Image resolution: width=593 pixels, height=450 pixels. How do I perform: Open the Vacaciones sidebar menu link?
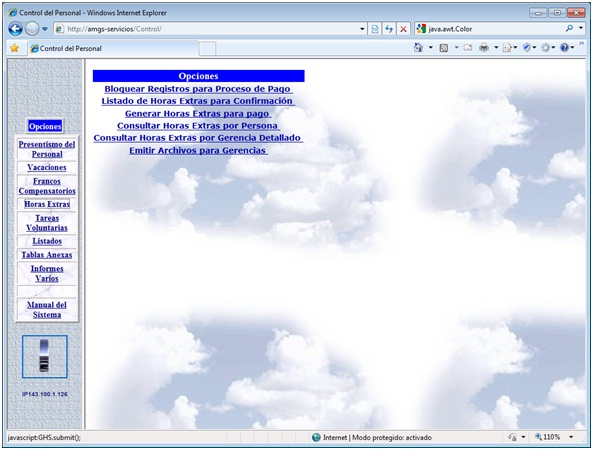(x=47, y=167)
